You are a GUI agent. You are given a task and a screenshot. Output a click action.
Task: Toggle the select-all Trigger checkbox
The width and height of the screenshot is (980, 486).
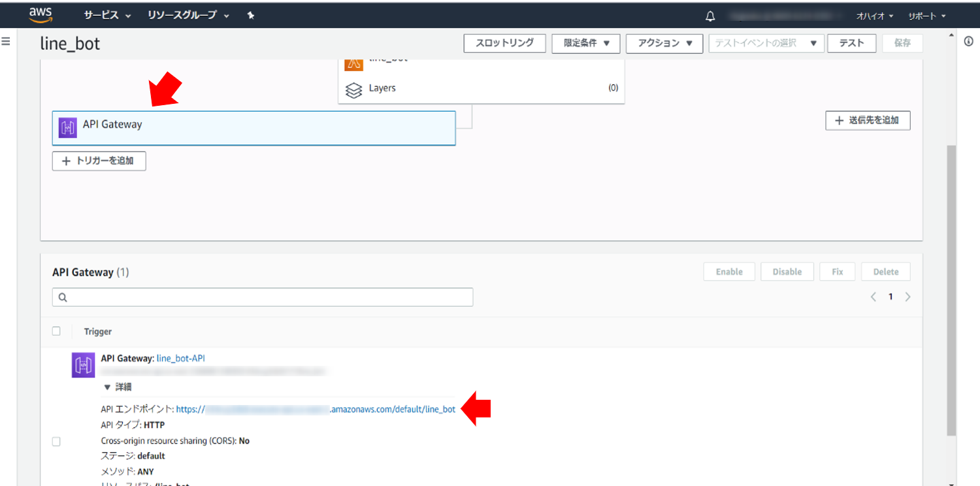[x=56, y=331]
